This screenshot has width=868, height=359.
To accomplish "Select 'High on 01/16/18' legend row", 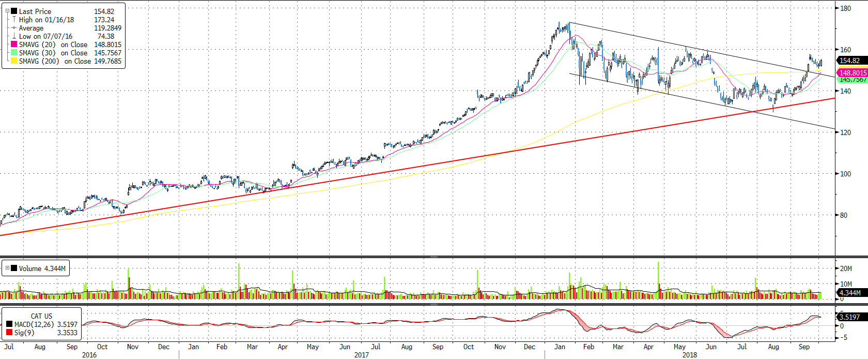I will coord(47,20).
